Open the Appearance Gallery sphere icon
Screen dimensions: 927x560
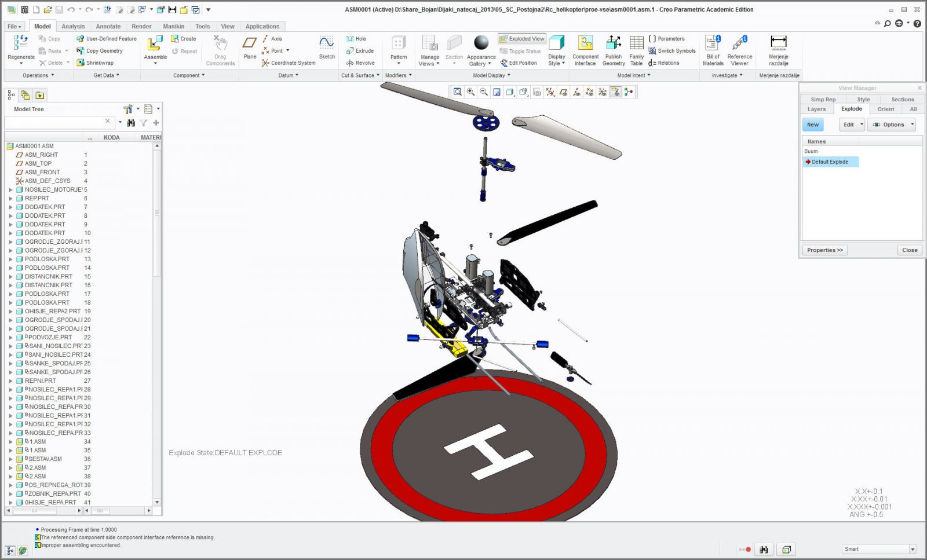(481, 43)
